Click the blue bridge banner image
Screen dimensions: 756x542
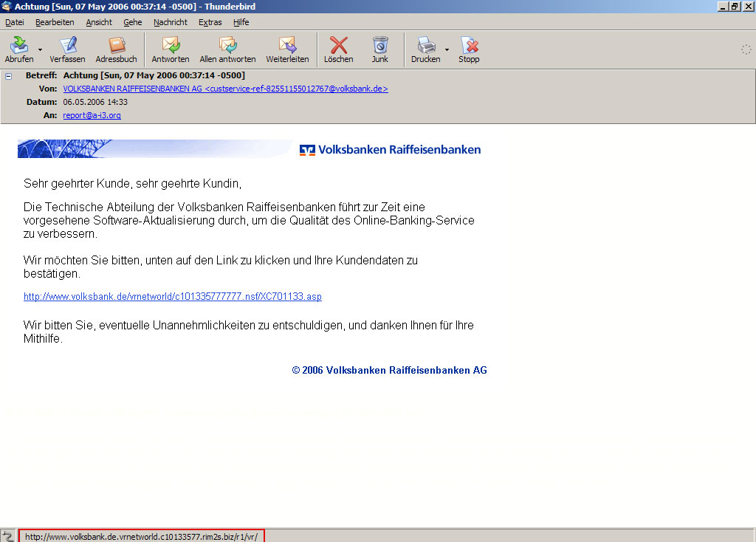pos(155,148)
